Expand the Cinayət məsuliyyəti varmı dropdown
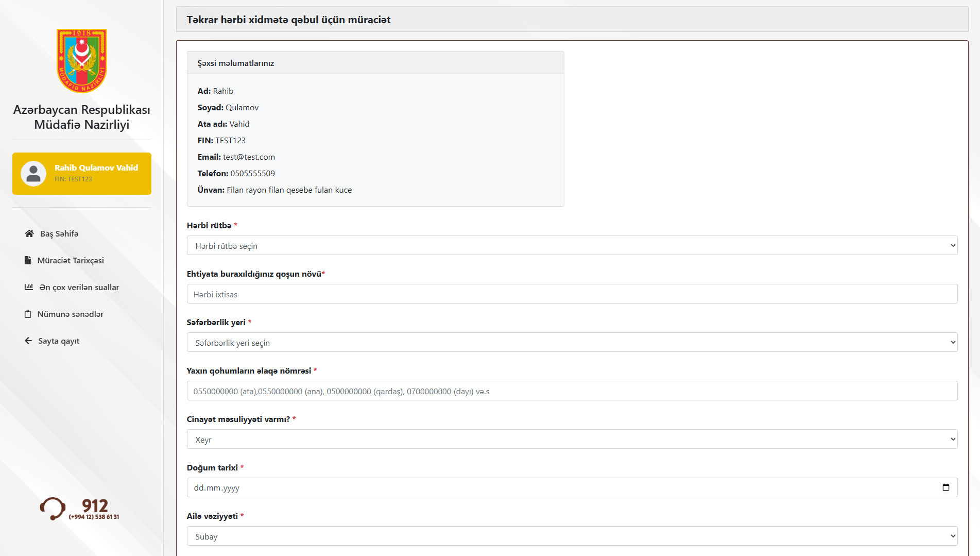The image size is (980, 556). click(x=572, y=439)
